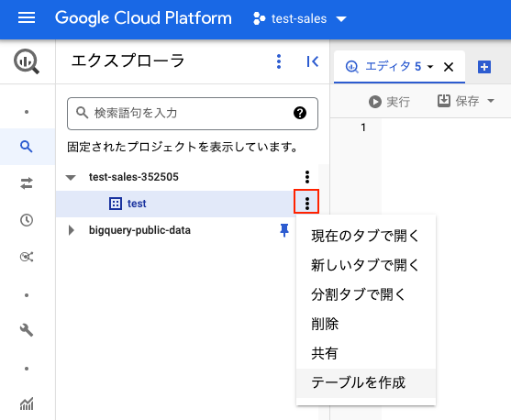Choose 分割タブで開く from menu
The height and width of the screenshot is (420, 511).
[x=366, y=294]
